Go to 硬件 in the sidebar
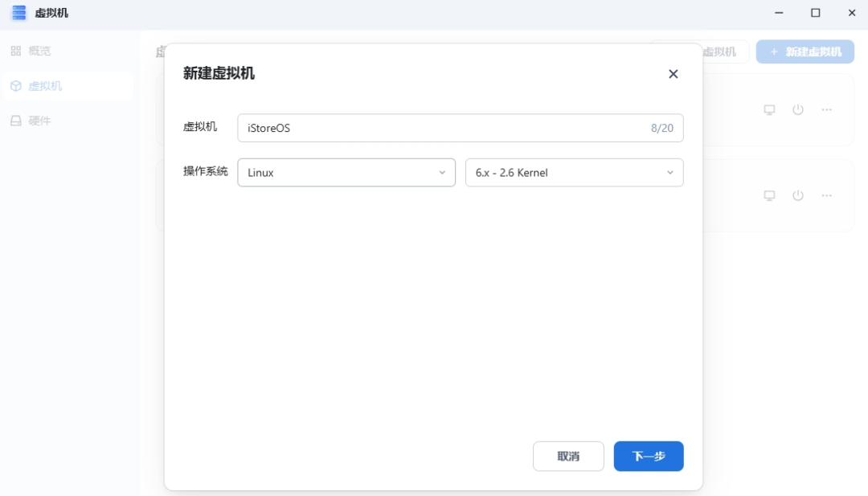This screenshot has height=496, width=868. (39, 121)
